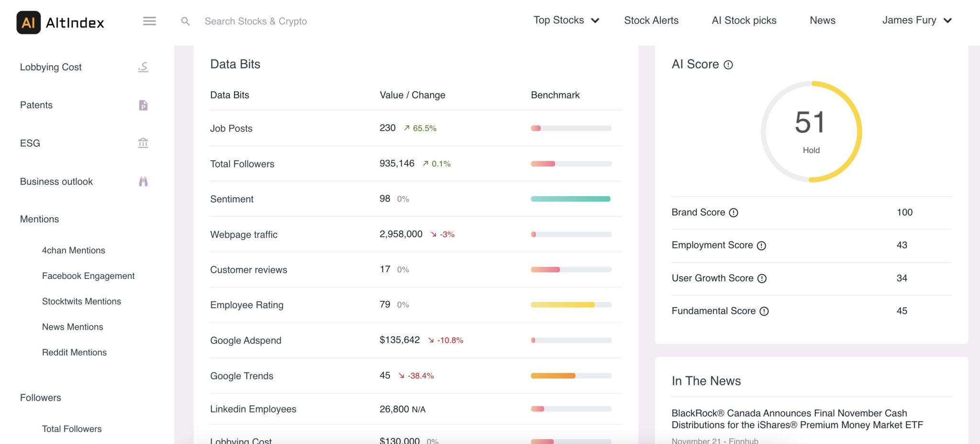Click the Brand Score info icon
Image resolution: width=980 pixels, height=444 pixels.
coord(733,213)
